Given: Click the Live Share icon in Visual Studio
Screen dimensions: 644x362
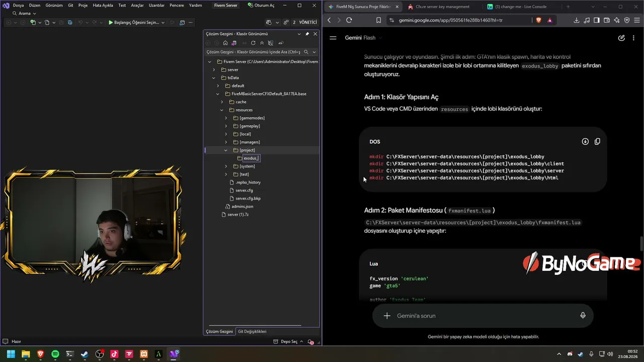Looking at the screenshot, I should pos(286,23).
